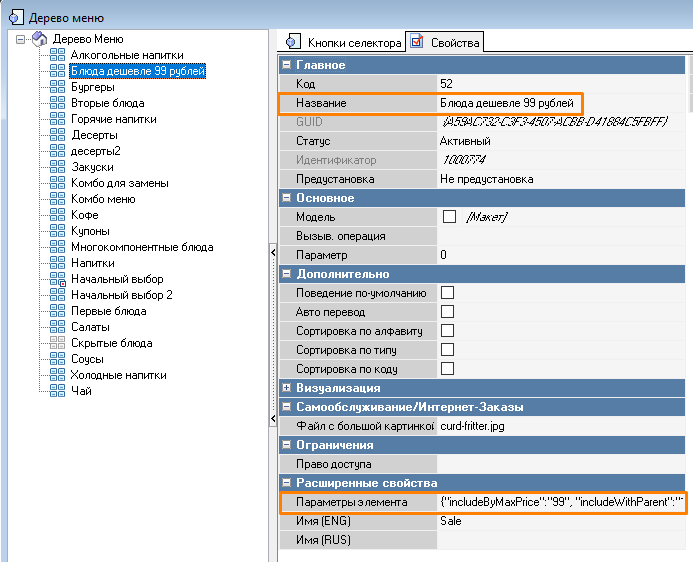Viewport: 693px width, 562px height.
Task: Toggle Сортировка по алфавиту checkbox
Action: 448,331
